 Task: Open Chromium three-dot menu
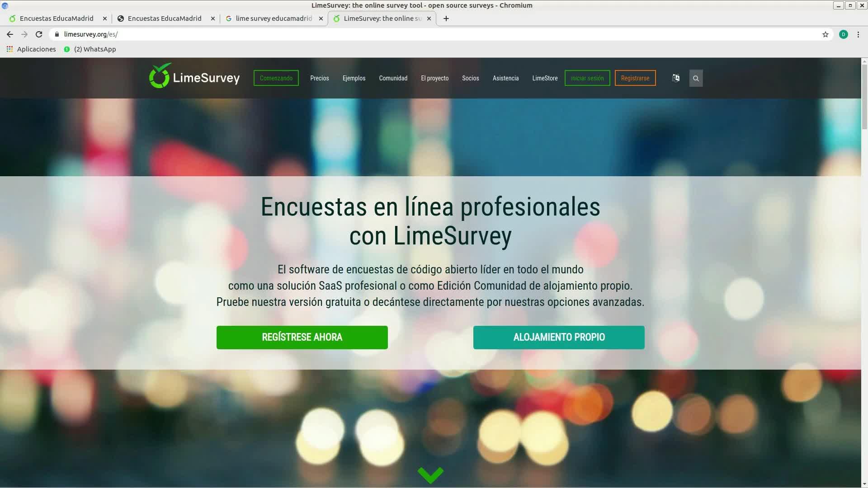(x=858, y=34)
